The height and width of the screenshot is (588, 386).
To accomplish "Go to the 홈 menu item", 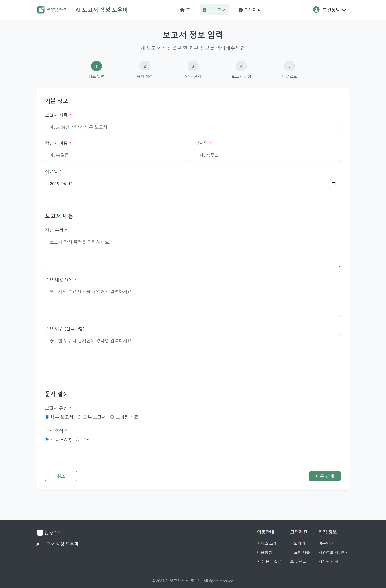I will point(185,10).
